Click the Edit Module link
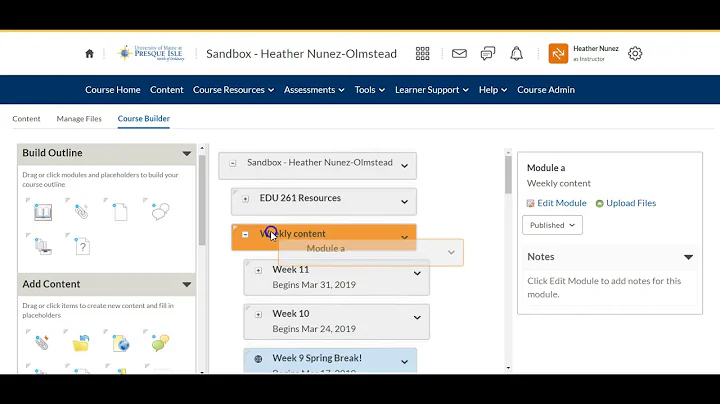The image size is (720, 404). [x=562, y=203]
